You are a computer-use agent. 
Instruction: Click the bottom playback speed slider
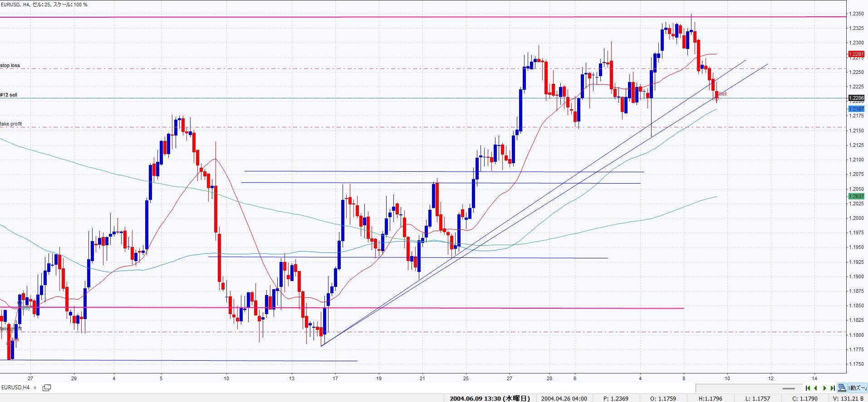tap(789, 388)
